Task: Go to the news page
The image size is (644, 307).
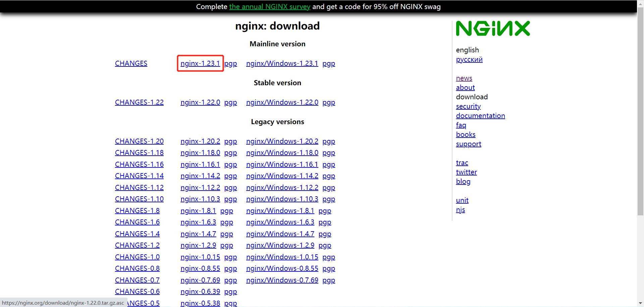Action: coord(464,78)
